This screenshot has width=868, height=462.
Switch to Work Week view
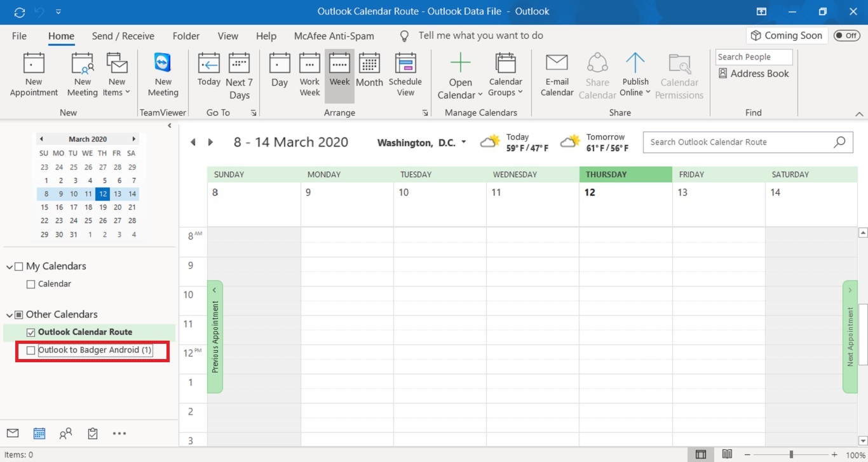[x=309, y=75]
